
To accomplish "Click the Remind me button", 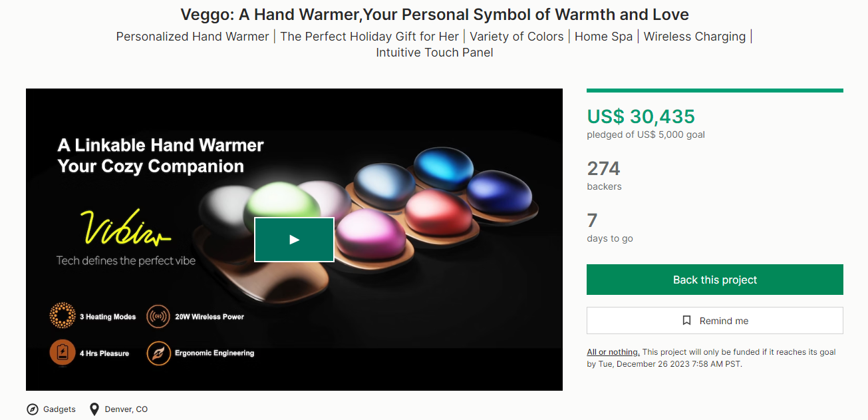I will 715,320.
